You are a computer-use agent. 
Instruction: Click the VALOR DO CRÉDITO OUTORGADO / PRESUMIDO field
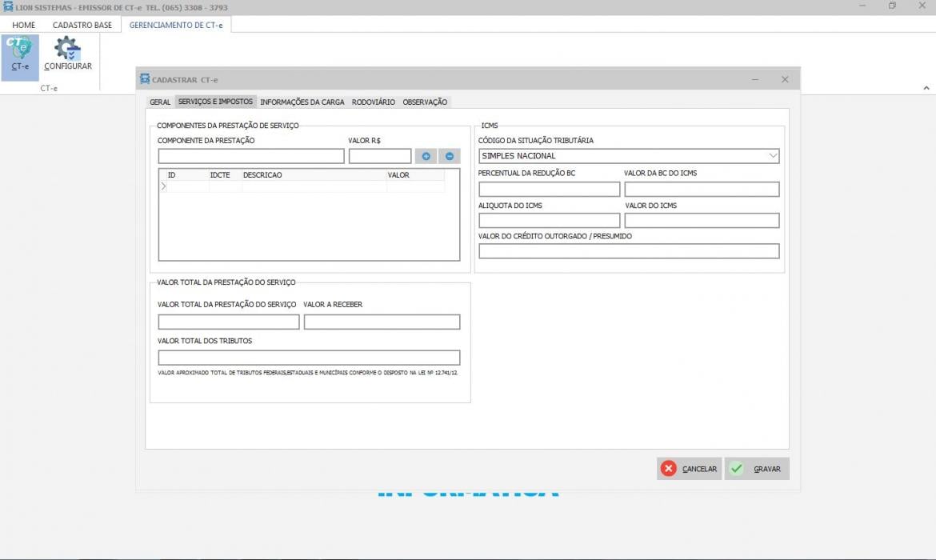click(629, 250)
